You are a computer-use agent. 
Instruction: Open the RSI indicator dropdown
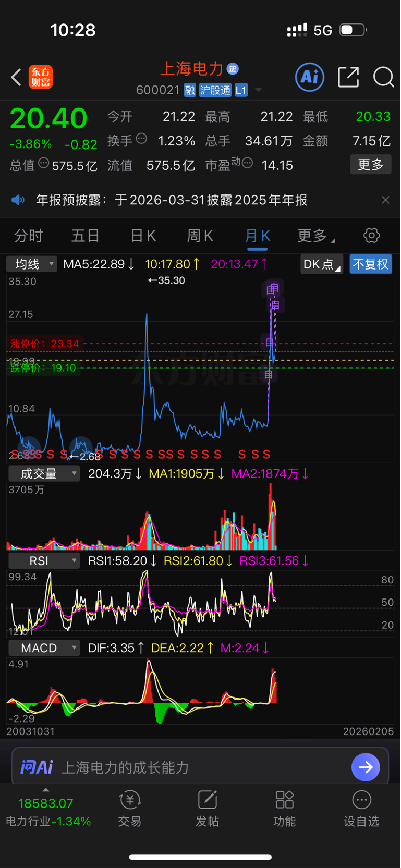44,560
